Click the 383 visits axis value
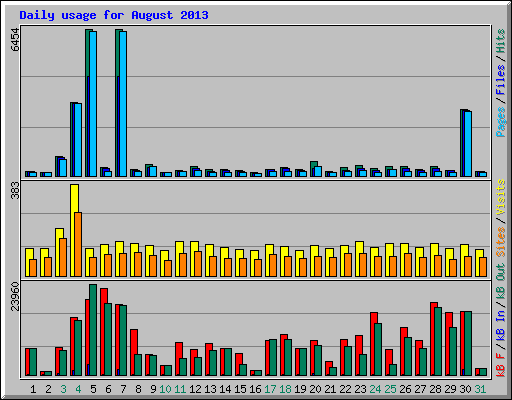The width and height of the screenshot is (512, 400). tap(15, 191)
